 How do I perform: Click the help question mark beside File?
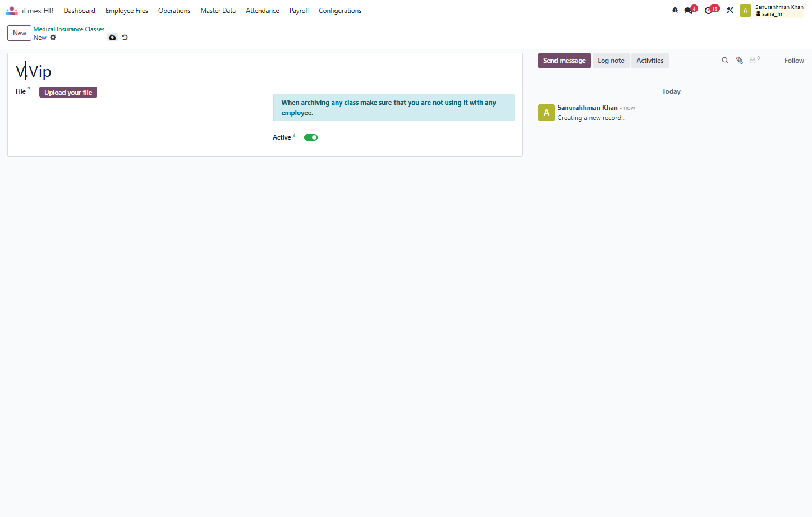coord(29,89)
